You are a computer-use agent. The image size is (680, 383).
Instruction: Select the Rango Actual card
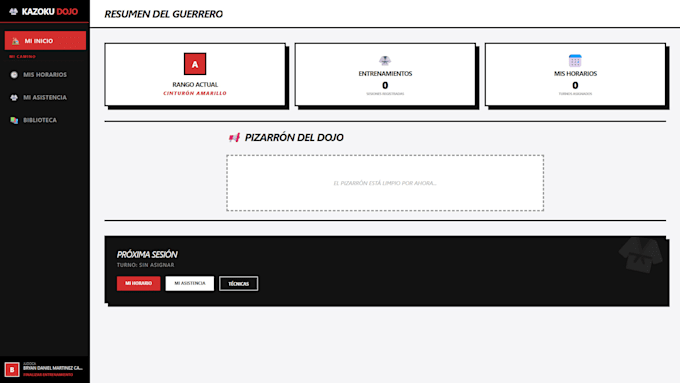point(195,74)
